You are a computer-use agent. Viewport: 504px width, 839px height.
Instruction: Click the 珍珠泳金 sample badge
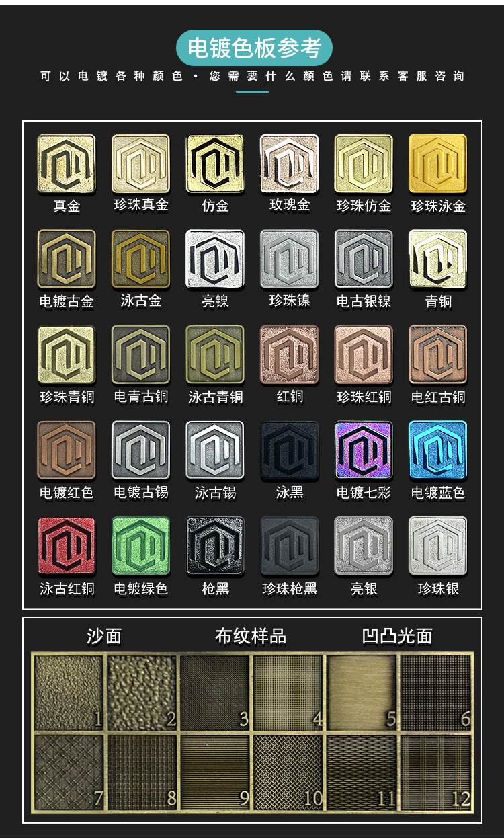(x=438, y=164)
